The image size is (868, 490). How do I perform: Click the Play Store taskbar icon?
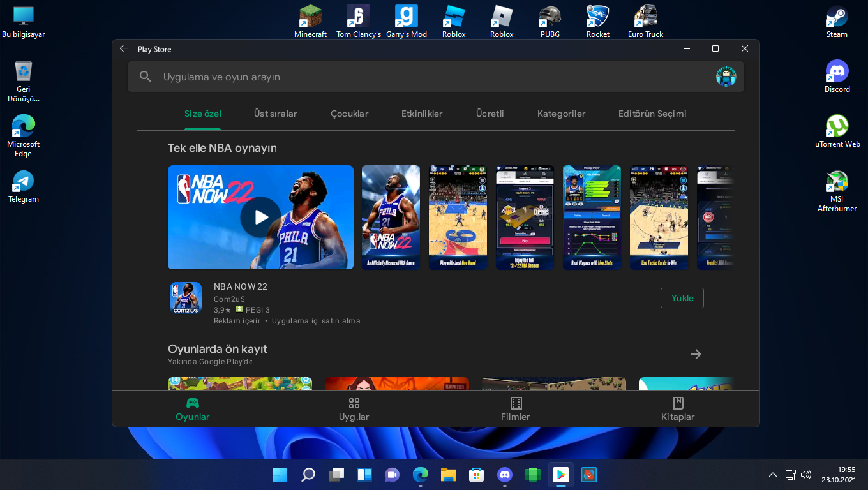[x=560, y=475]
